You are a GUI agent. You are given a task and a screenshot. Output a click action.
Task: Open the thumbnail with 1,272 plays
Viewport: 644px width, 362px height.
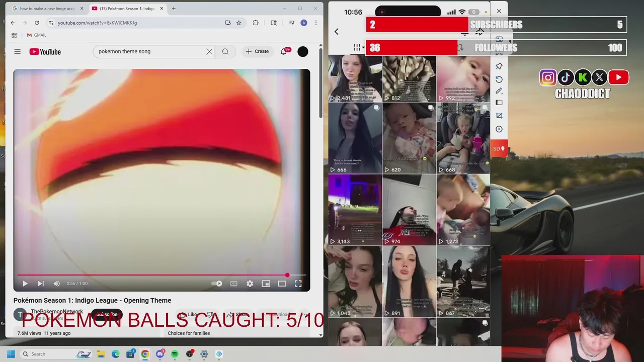(463, 210)
